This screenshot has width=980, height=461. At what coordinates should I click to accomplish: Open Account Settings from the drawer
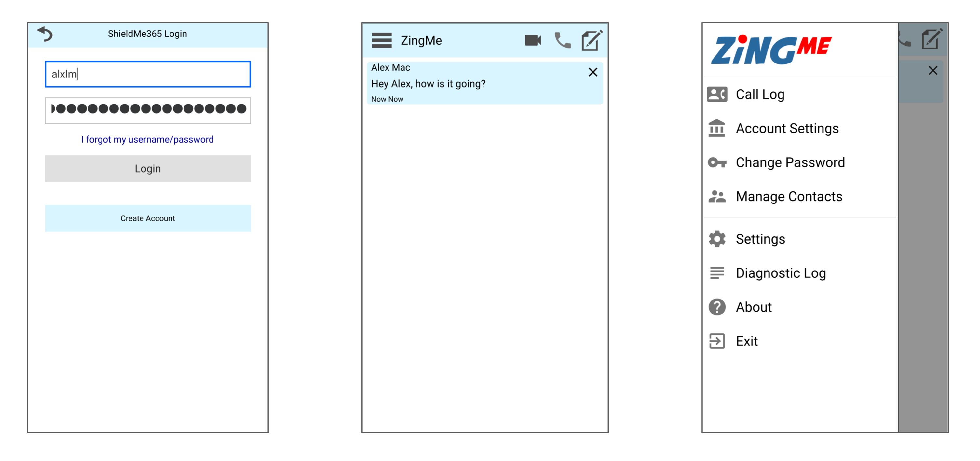787,129
